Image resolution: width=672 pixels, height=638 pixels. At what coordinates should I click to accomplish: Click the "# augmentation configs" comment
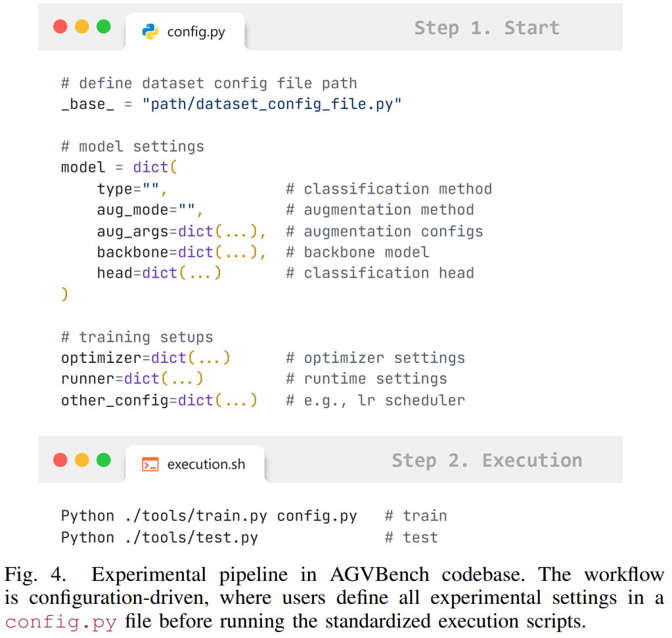384,231
